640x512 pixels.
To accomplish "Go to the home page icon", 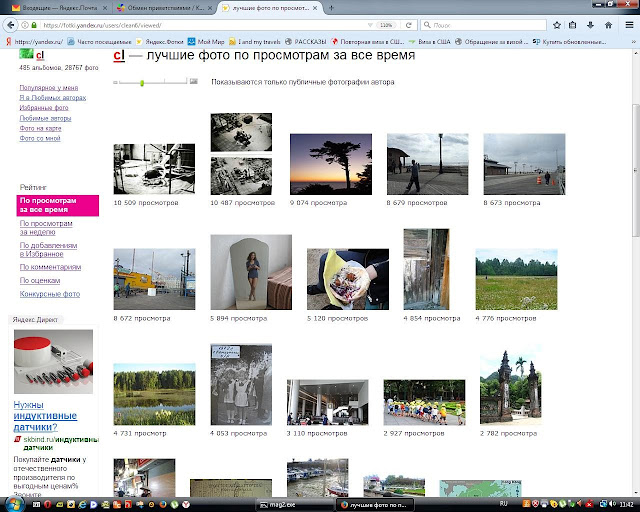I will click(608, 25).
